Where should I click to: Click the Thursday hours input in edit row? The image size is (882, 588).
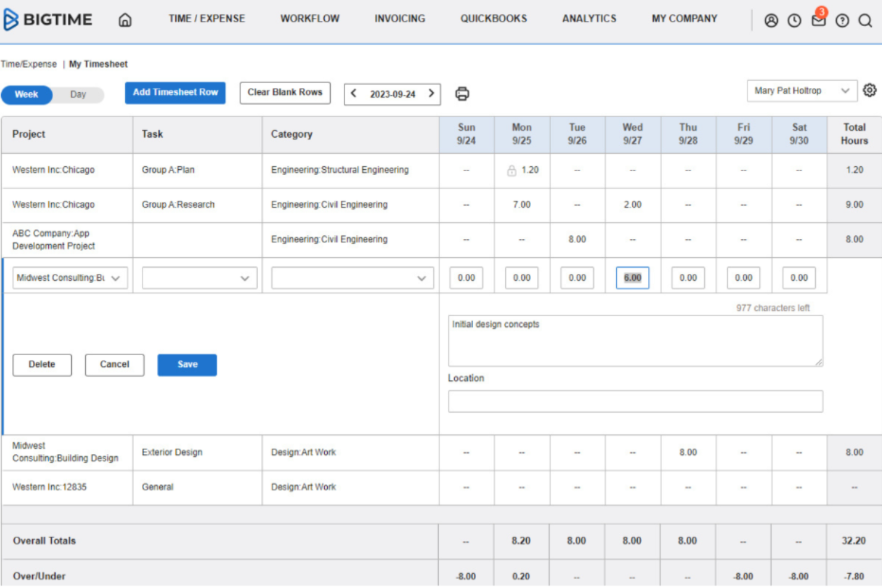point(688,278)
